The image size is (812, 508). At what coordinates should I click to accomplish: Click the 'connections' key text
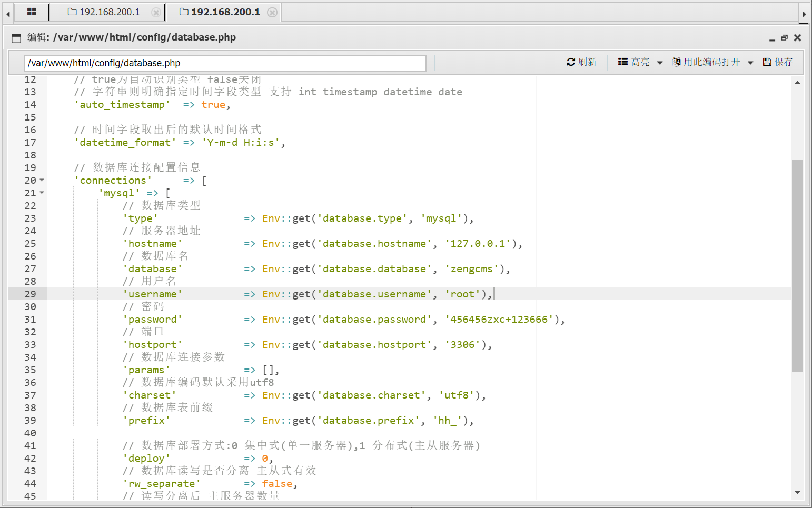pyautogui.click(x=113, y=181)
